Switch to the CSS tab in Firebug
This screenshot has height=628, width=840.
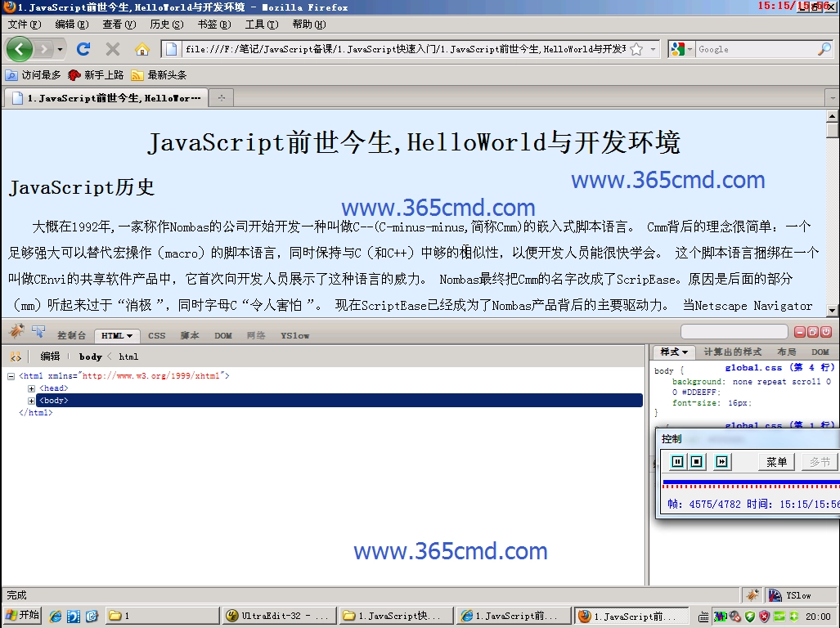point(156,335)
